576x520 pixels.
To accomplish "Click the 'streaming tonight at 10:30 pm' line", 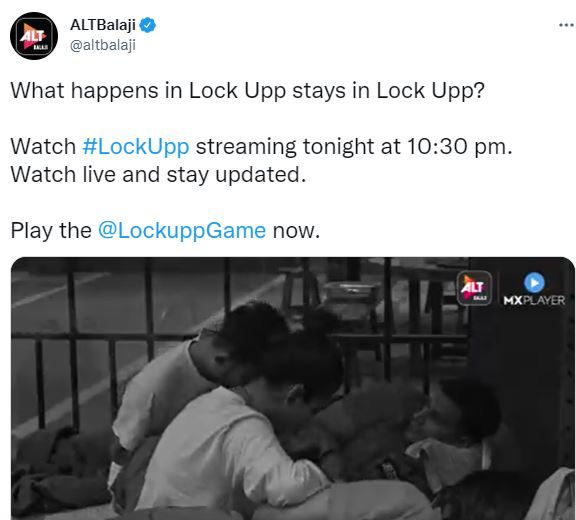I will coord(354,147).
